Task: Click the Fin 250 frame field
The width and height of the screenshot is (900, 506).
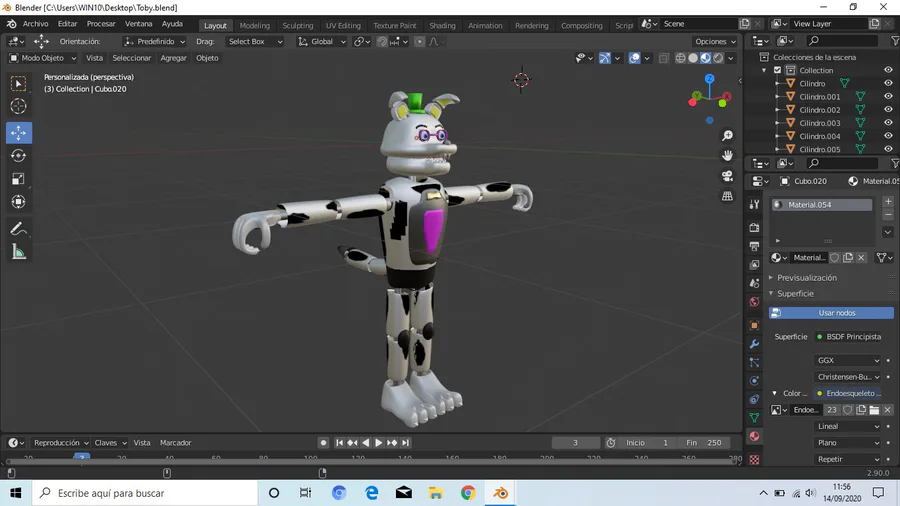Action: click(705, 443)
